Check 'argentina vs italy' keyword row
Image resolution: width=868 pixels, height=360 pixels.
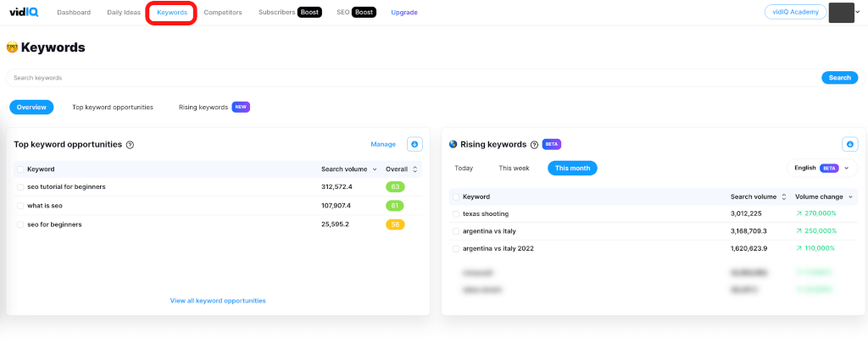(456, 231)
